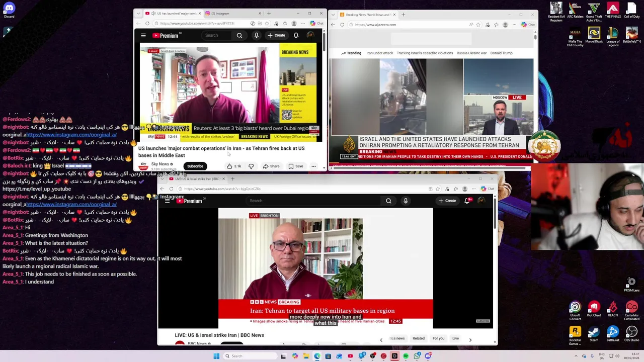
Task: Open 'Russia-Ukraine war' trending topic
Action: (471, 53)
